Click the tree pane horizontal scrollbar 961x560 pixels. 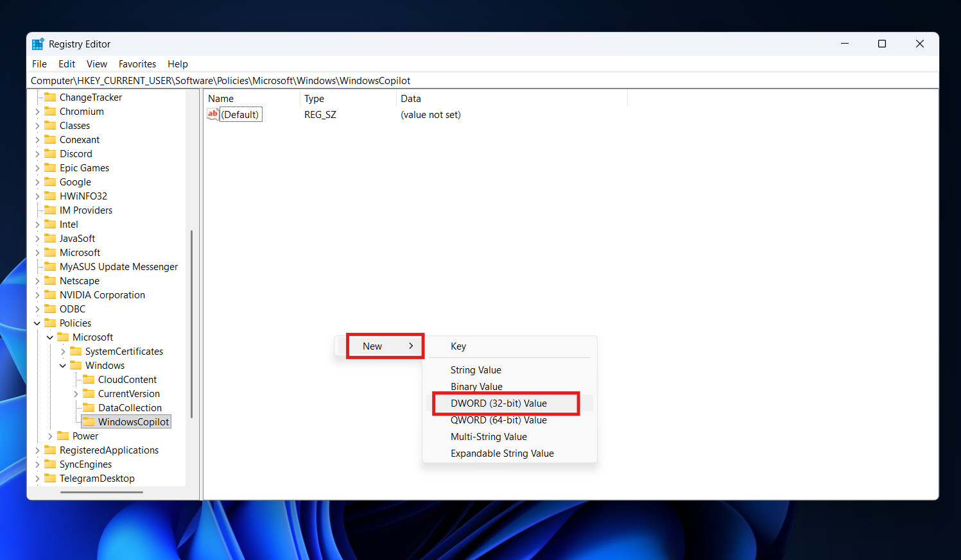tap(101, 492)
